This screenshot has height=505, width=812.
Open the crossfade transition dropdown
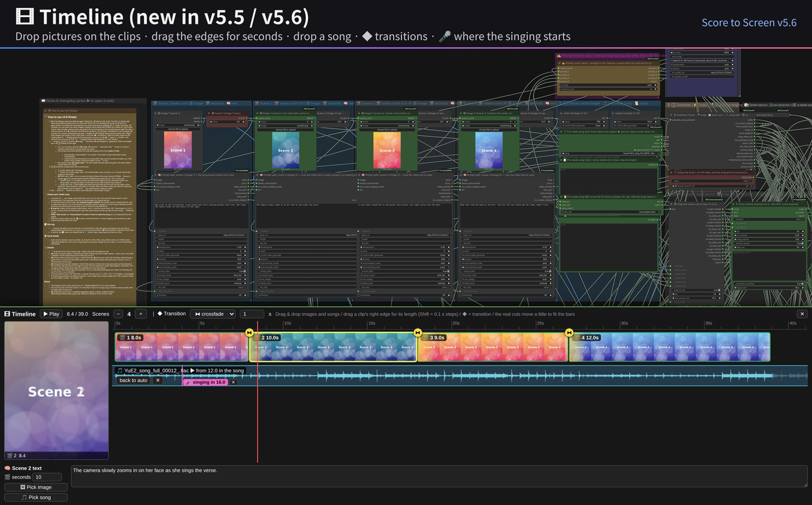tap(212, 314)
